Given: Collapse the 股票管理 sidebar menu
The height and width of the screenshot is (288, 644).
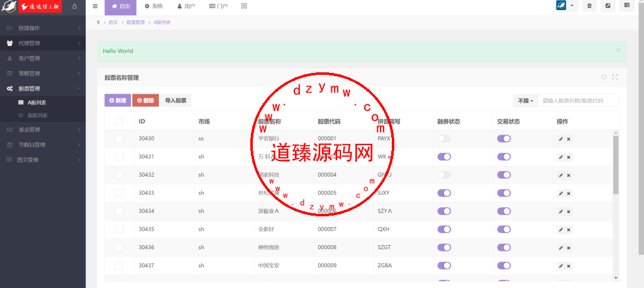Looking at the screenshot, I should (x=43, y=88).
